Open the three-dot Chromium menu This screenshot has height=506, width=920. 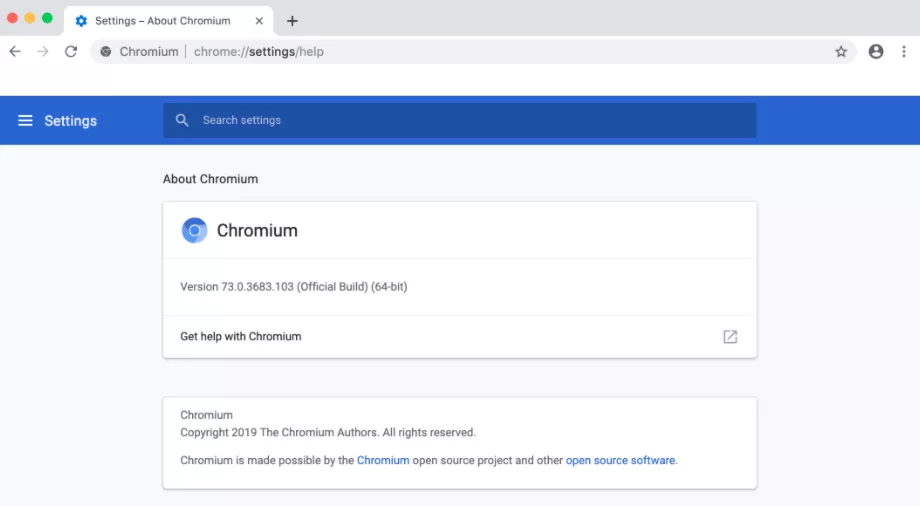click(904, 52)
